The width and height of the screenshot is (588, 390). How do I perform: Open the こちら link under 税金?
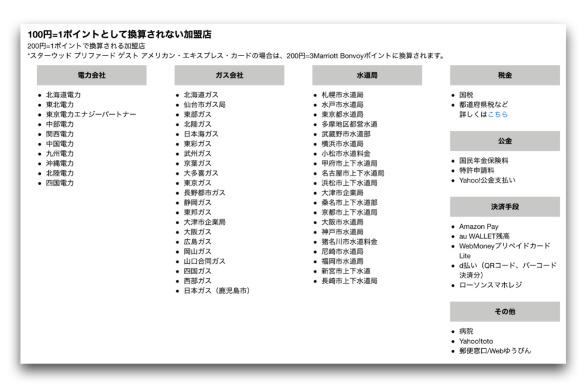tap(498, 114)
